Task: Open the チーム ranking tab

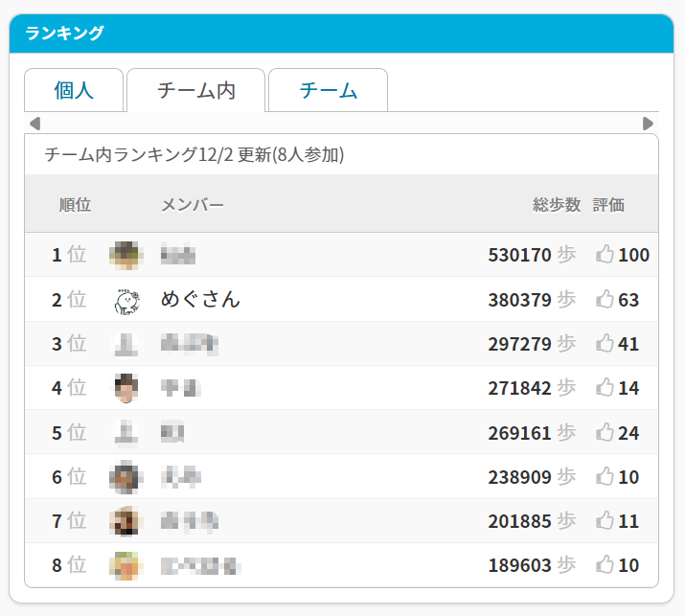Action: (x=328, y=91)
